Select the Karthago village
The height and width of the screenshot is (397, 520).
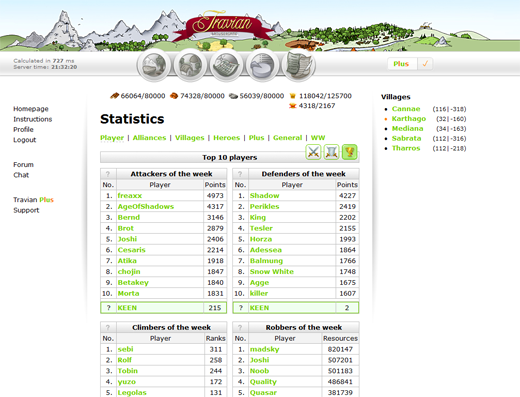[409, 119]
